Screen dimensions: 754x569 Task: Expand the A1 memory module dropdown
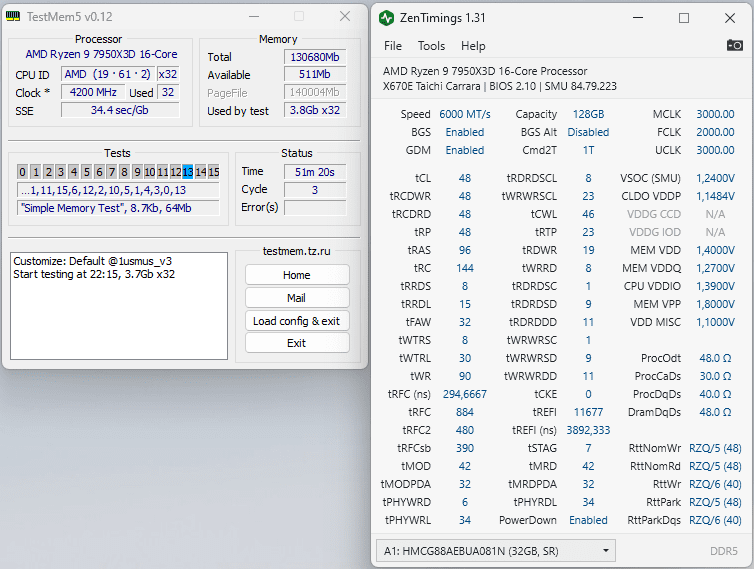pos(496,551)
